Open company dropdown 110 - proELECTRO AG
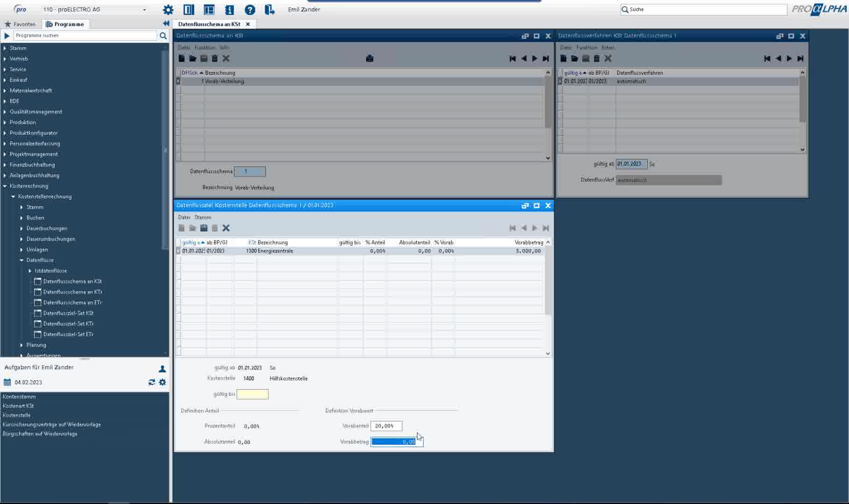 (144, 9)
